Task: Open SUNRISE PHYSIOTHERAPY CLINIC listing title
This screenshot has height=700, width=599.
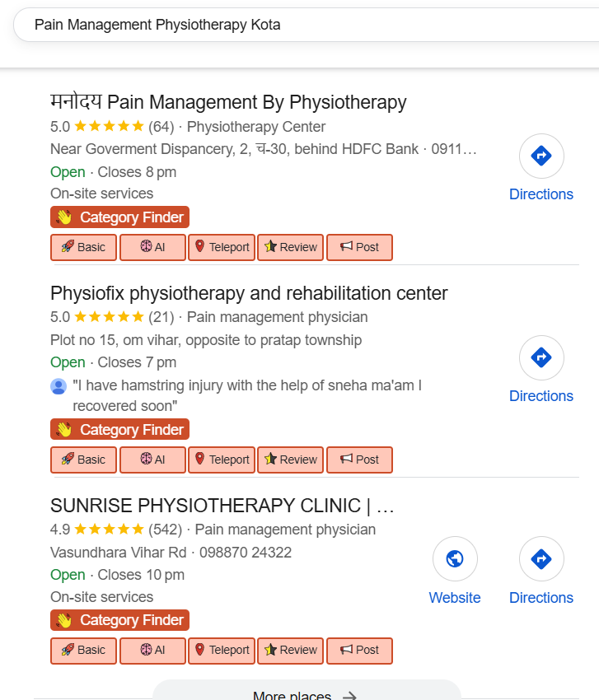Action: pyautogui.click(x=222, y=505)
